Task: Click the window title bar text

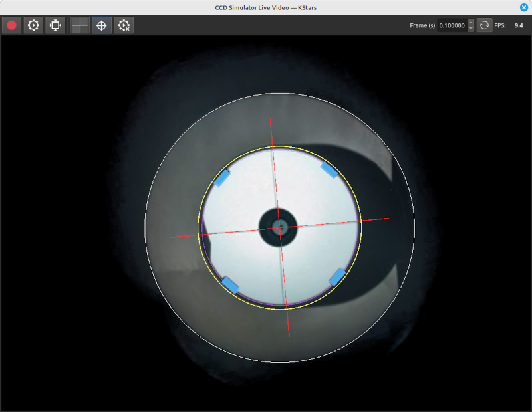Action: (x=265, y=7)
